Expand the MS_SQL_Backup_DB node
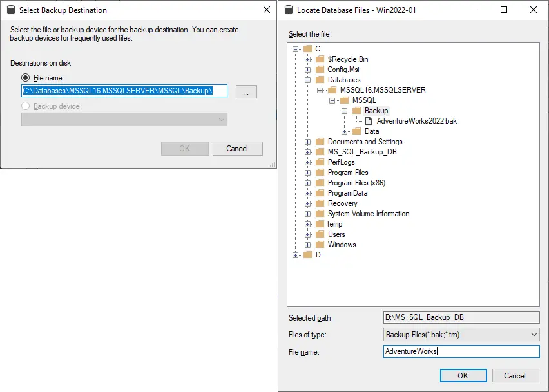 tap(307, 152)
